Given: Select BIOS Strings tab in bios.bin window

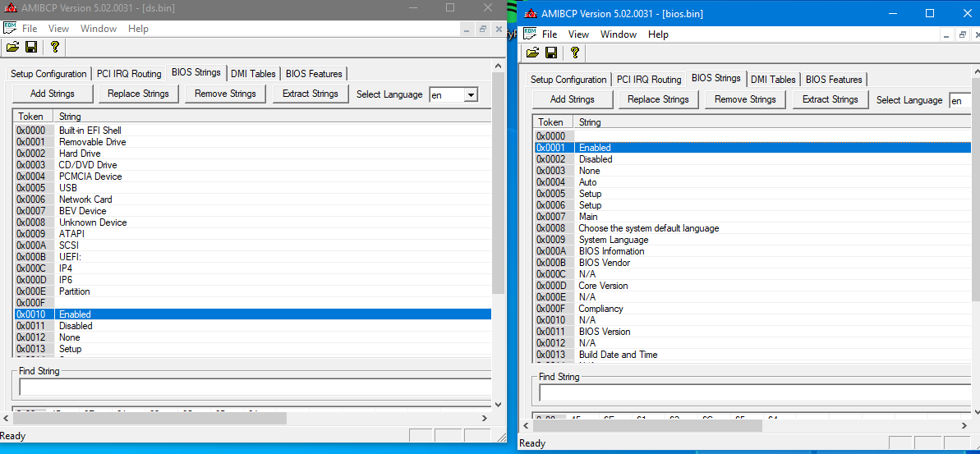Looking at the screenshot, I should 715,78.
